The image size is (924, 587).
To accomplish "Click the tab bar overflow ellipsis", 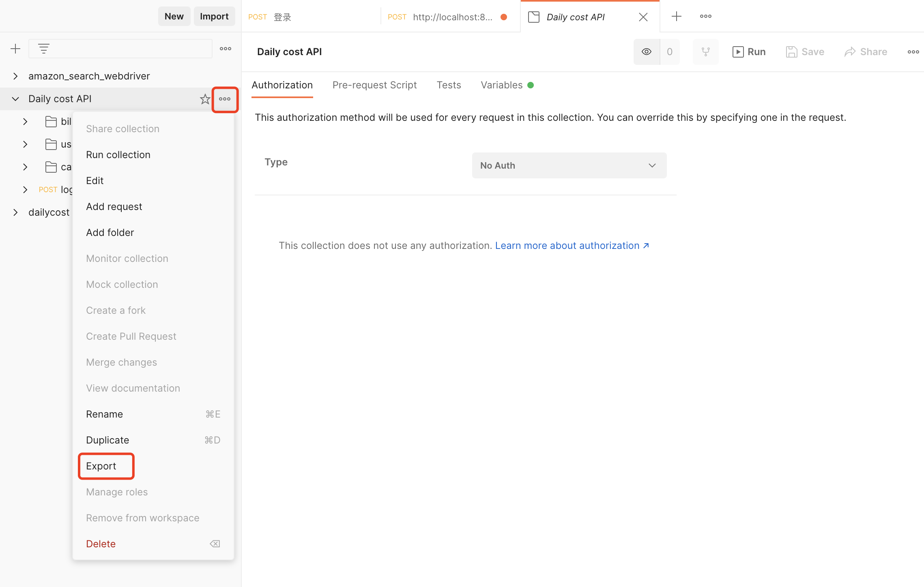I will pyautogui.click(x=705, y=17).
